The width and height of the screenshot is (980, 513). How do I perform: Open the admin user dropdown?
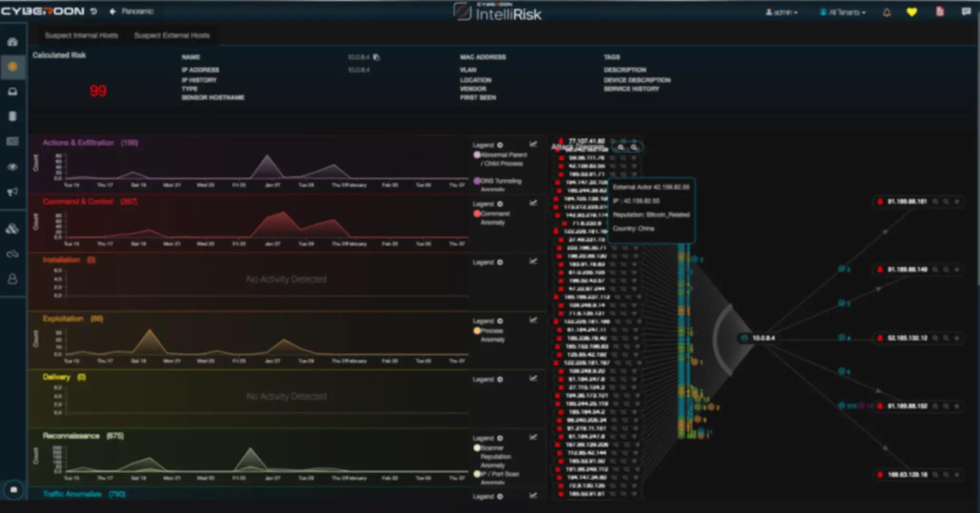pyautogui.click(x=781, y=12)
